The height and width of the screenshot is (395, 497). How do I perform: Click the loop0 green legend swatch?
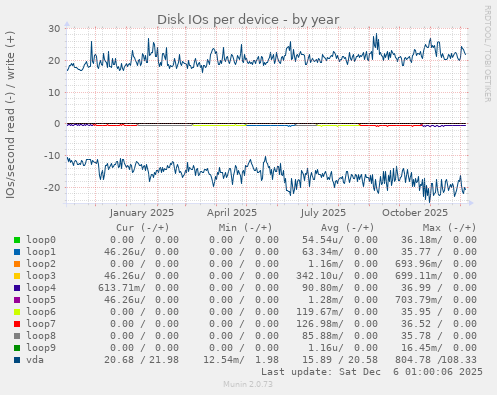pyautogui.click(x=17, y=240)
